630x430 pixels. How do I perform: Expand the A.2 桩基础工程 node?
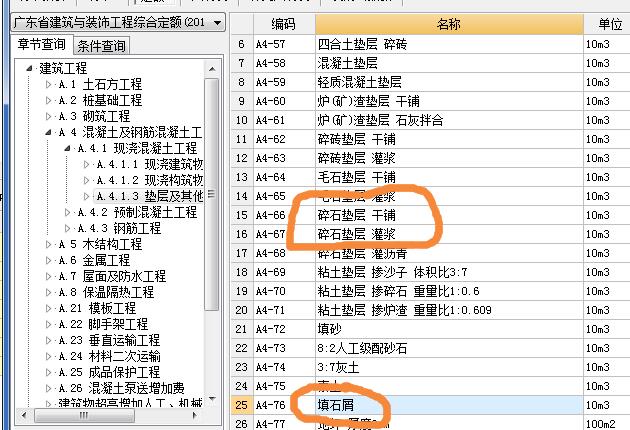point(48,100)
